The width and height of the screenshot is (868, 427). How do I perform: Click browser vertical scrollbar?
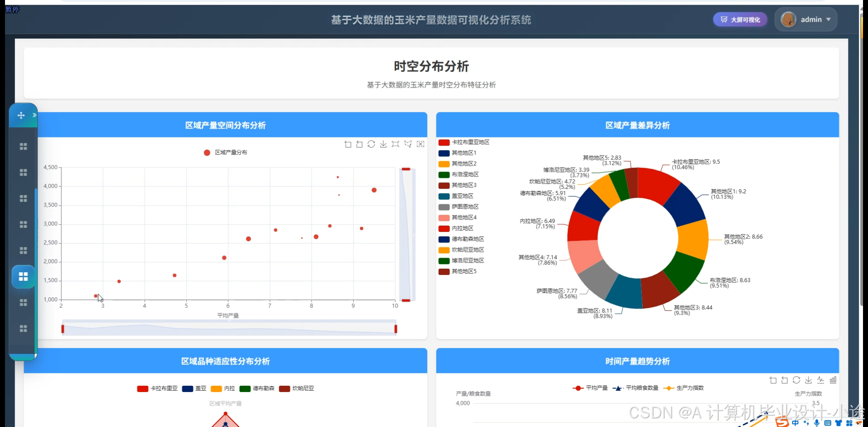861,159
